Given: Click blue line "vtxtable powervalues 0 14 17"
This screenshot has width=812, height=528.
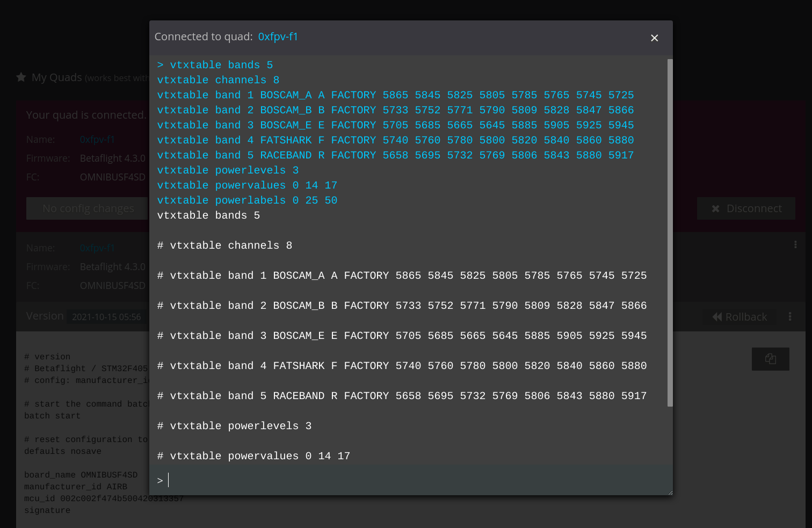Looking at the screenshot, I should point(247,185).
